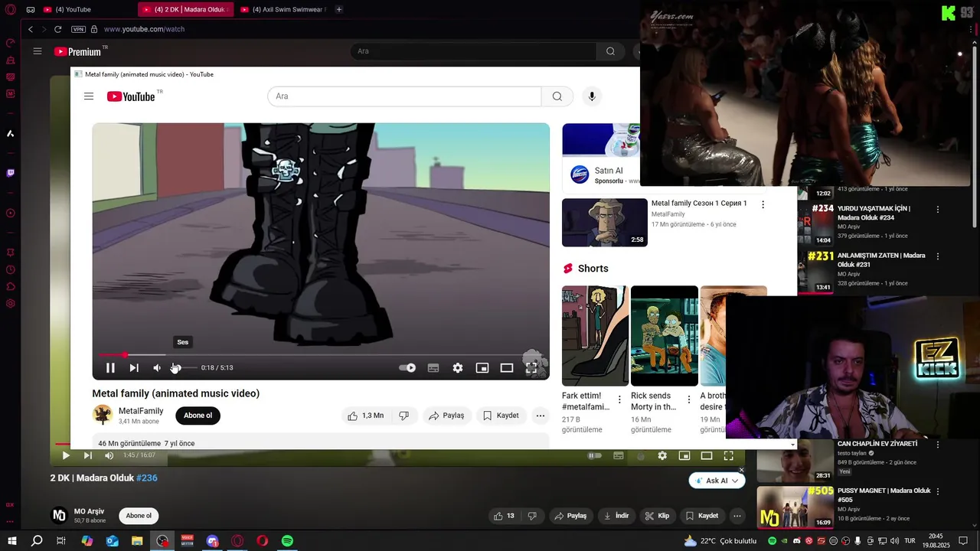This screenshot has height=551, width=980.
Task: Play the 2 DK Madara Olduk video
Action: pyautogui.click(x=66, y=455)
